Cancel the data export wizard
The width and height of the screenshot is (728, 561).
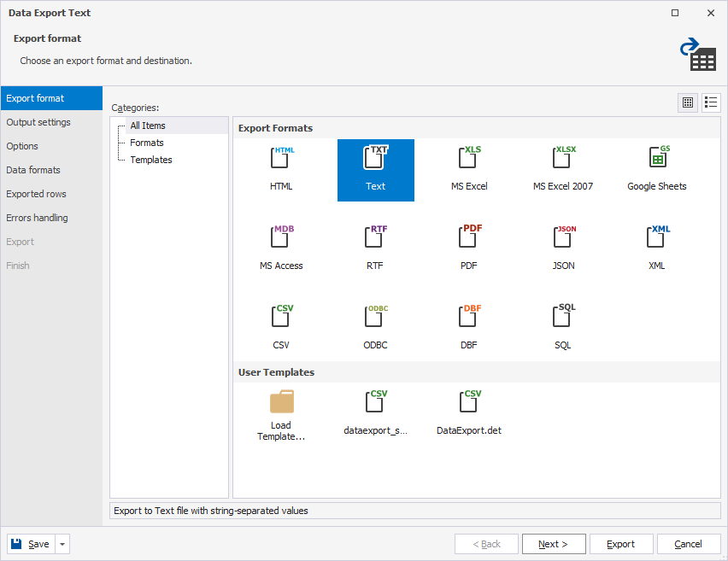pos(688,544)
